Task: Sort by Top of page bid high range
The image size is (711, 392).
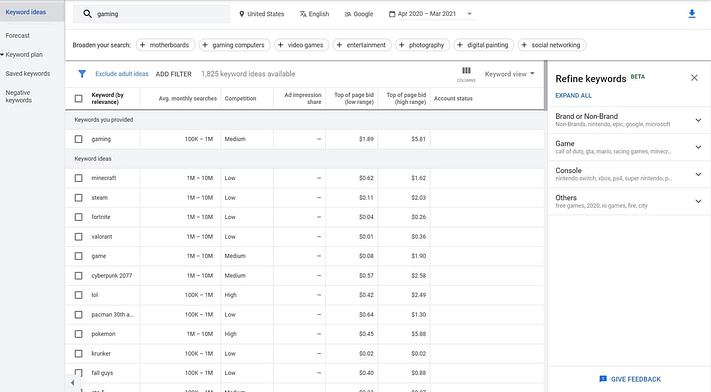Action: [x=406, y=98]
